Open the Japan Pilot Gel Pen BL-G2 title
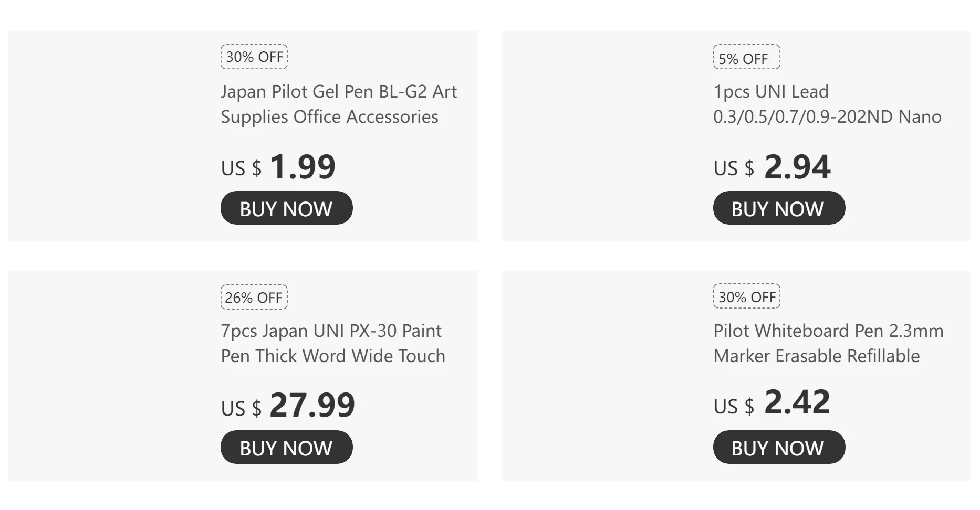 tap(338, 104)
